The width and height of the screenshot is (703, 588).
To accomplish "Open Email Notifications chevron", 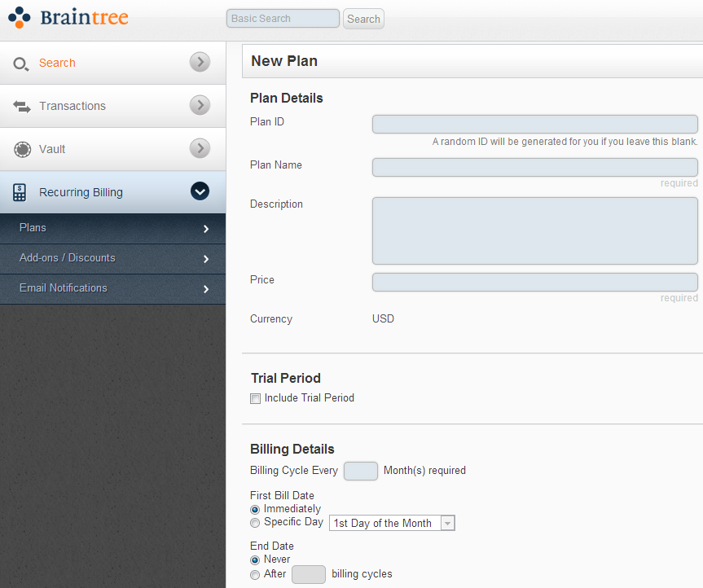I will pyautogui.click(x=206, y=288).
